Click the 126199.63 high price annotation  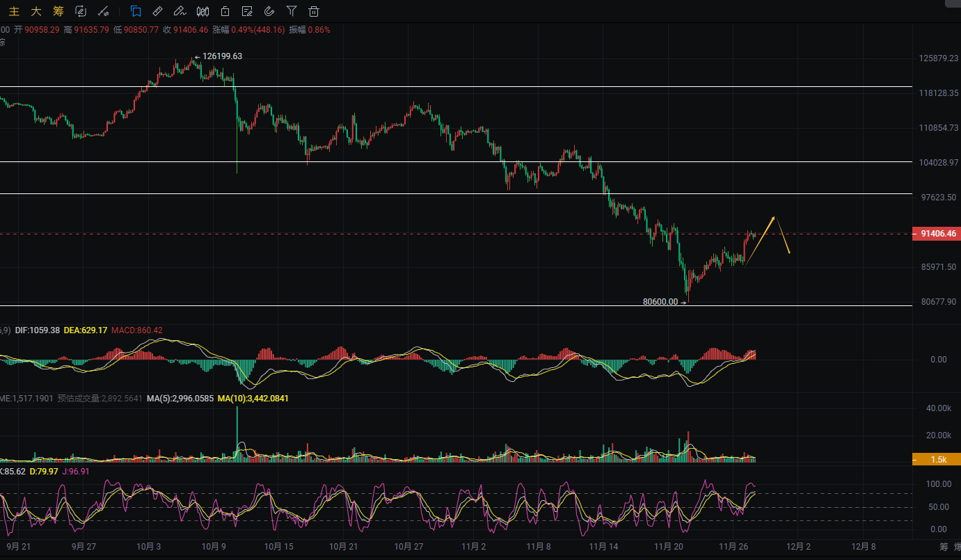click(x=222, y=56)
